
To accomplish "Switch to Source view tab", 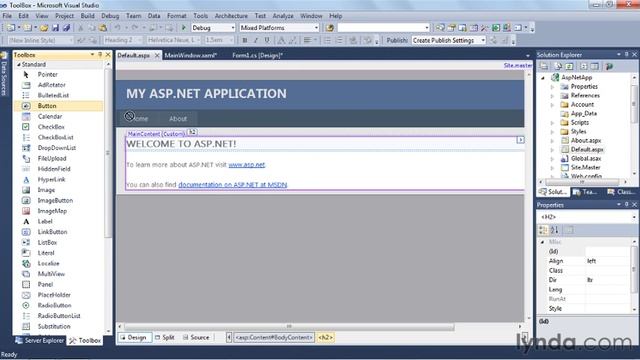I will [196, 338].
